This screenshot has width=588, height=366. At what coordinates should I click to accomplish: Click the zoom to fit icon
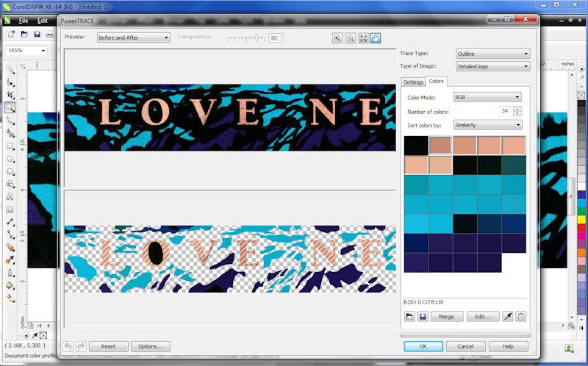tap(363, 38)
